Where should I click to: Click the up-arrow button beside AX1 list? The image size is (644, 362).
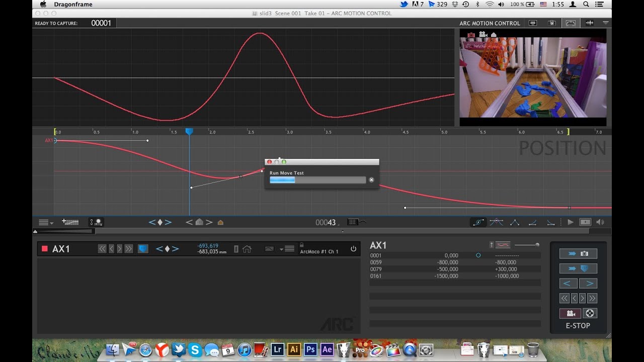click(x=491, y=245)
